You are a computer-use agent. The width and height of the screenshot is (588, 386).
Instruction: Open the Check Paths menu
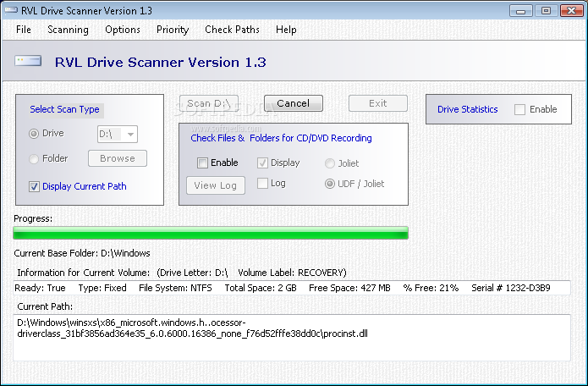point(232,30)
